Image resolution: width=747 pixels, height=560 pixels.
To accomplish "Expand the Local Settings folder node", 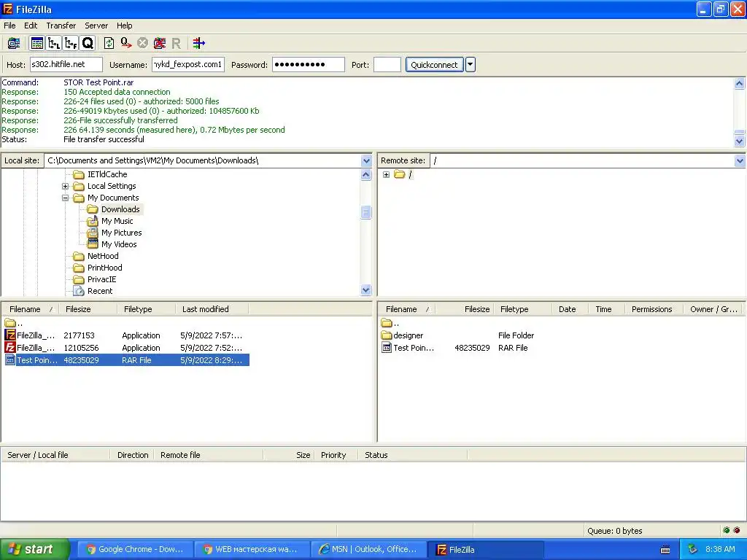I will (x=65, y=186).
